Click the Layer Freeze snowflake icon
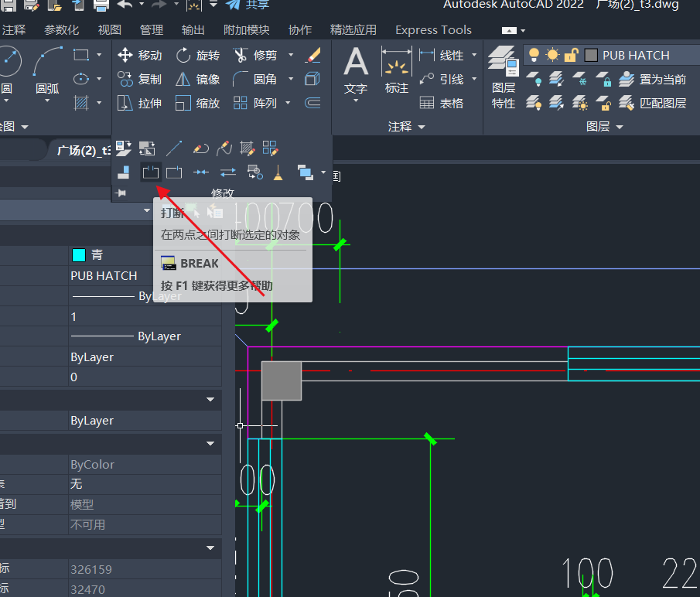This screenshot has width=700, height=597. pos(579,80)
